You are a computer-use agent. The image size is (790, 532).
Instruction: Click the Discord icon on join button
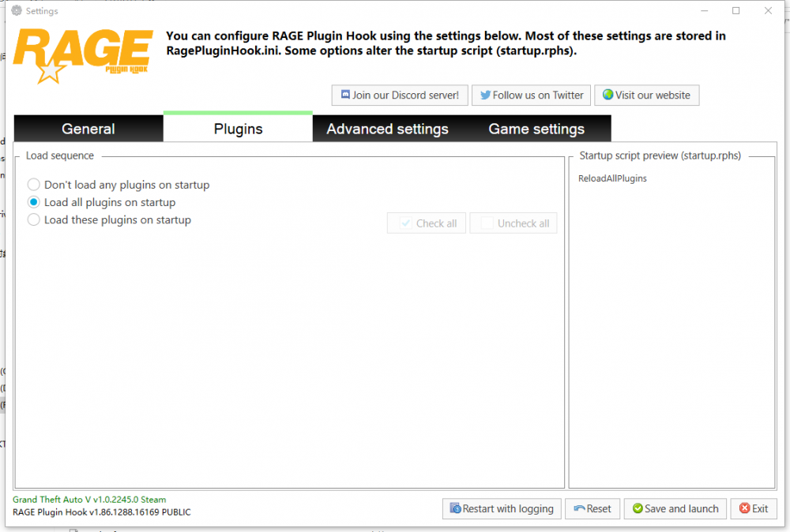click(x=344, y=96)
